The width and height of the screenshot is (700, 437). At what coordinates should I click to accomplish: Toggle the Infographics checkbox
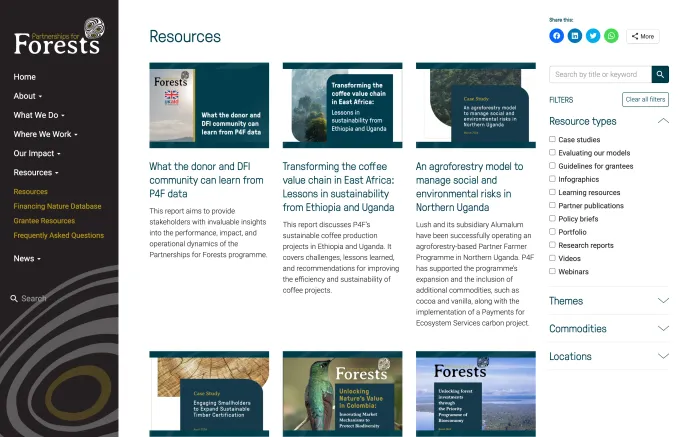click(552, 179)
